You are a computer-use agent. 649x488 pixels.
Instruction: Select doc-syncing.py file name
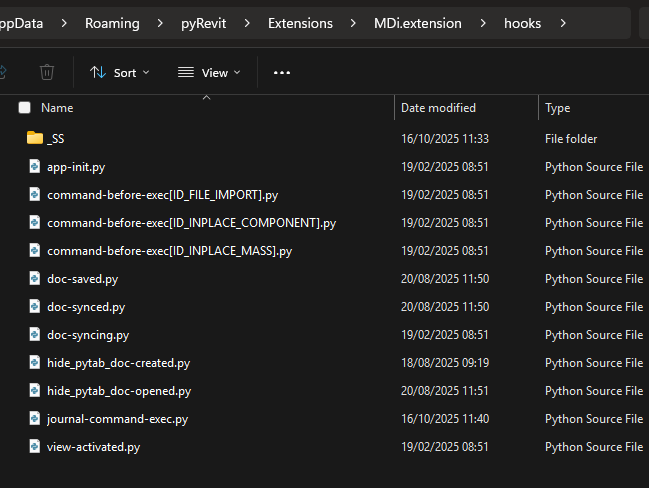pos(88,335)
